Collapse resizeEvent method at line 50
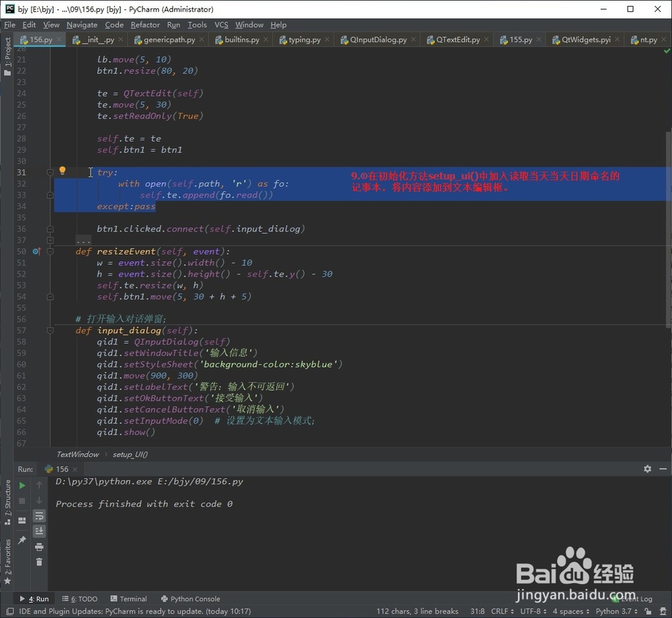The width and height of the screenshot is (672, 618). (50, 251)
